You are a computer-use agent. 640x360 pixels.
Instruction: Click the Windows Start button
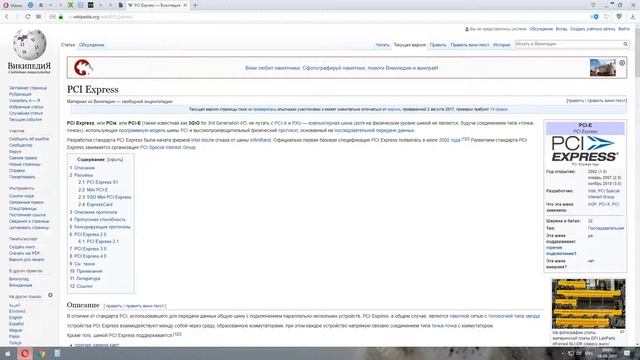tap(7, 353)
